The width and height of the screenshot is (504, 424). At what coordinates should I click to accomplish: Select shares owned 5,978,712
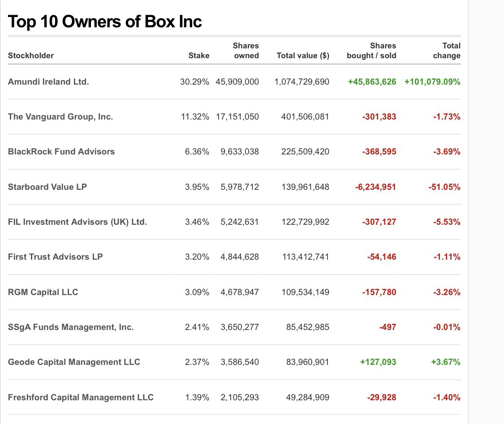[240, 187]
